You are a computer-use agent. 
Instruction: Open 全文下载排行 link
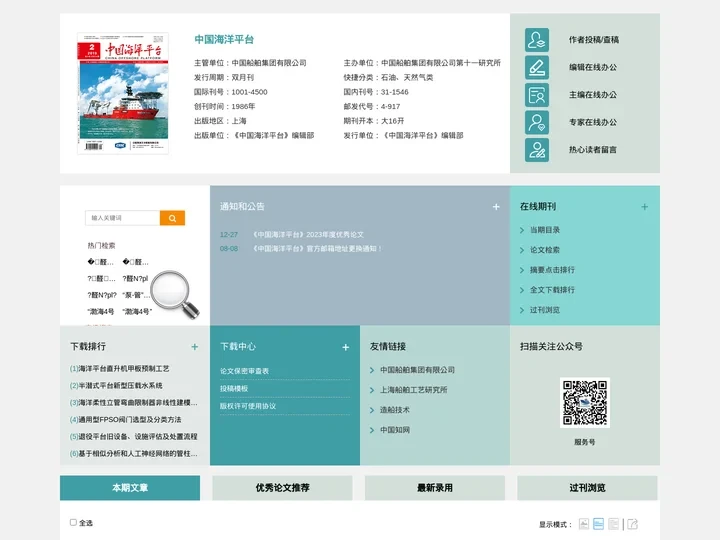[552, 290]
